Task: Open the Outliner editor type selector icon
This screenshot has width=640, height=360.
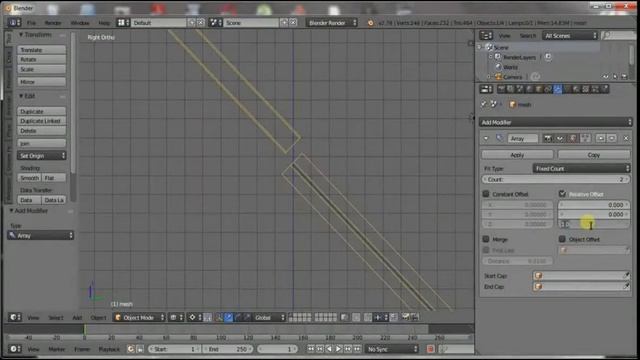Action: (486, 36)
